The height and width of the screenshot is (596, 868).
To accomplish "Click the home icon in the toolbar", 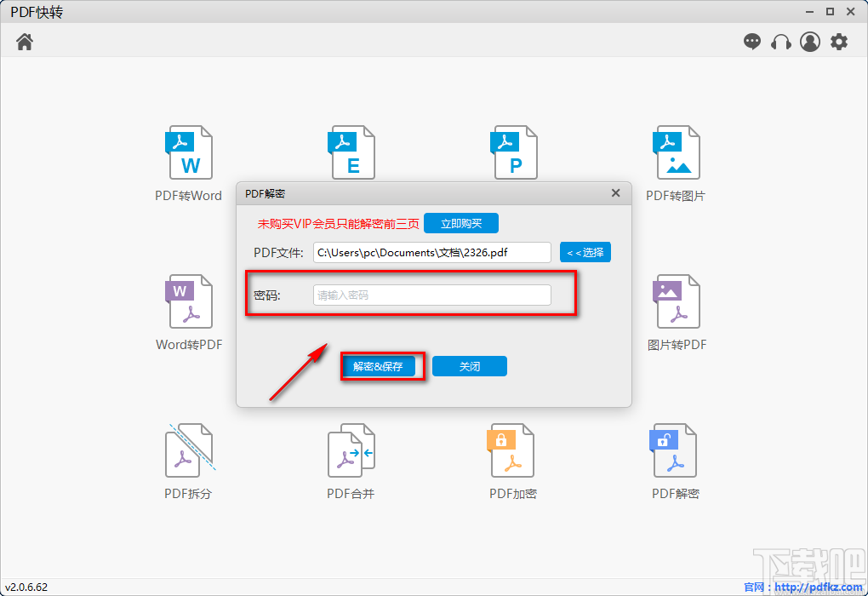I will click(24, 40).
